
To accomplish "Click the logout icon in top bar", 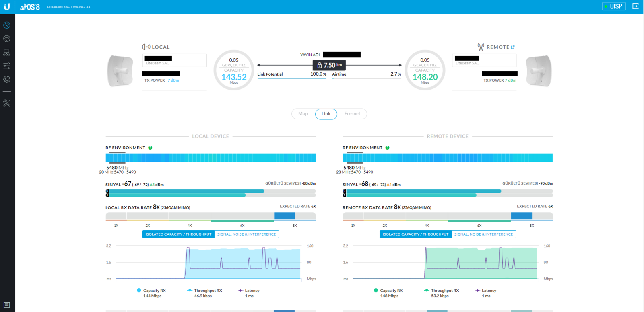I will (x=636, y=6).
